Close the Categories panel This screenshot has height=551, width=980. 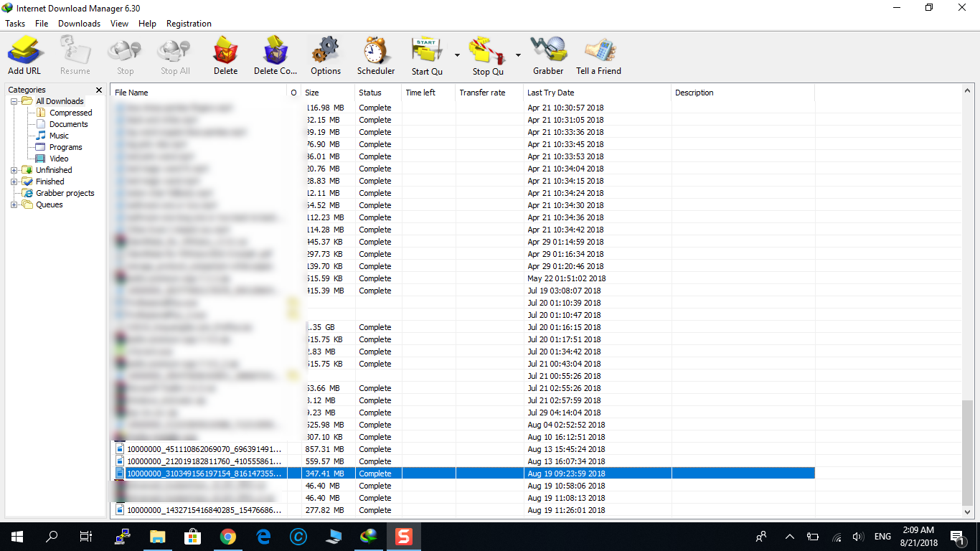pos(99,90)
